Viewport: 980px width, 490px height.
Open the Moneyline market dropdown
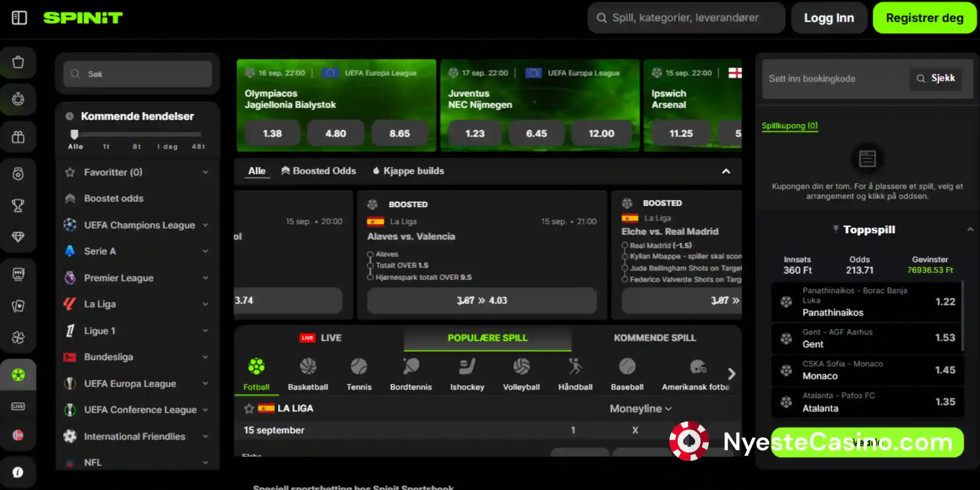point(641,408)
